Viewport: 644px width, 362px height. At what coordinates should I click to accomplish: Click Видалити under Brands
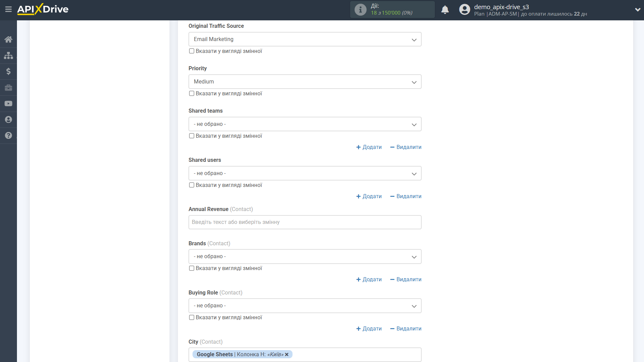[x=406, y=280]
